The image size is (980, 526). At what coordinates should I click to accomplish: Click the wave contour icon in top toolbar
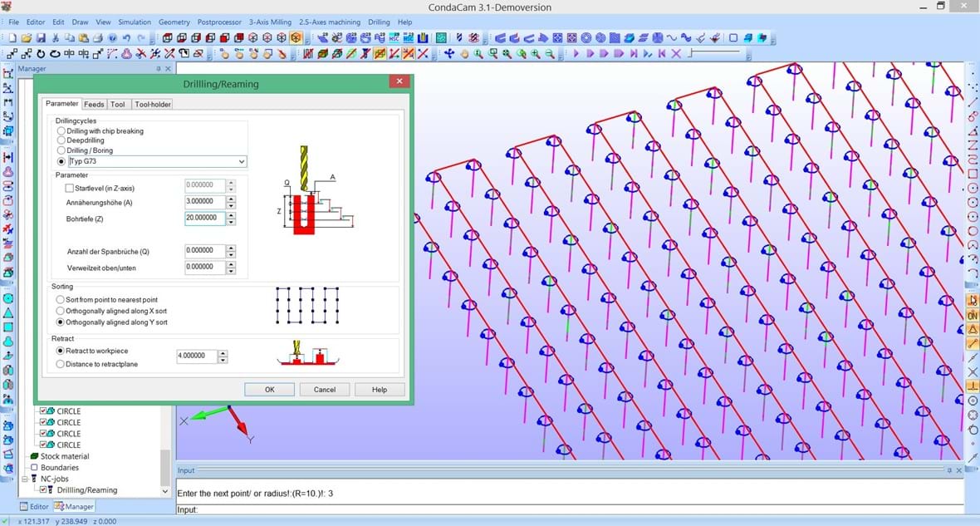click(x=672, y=38)
